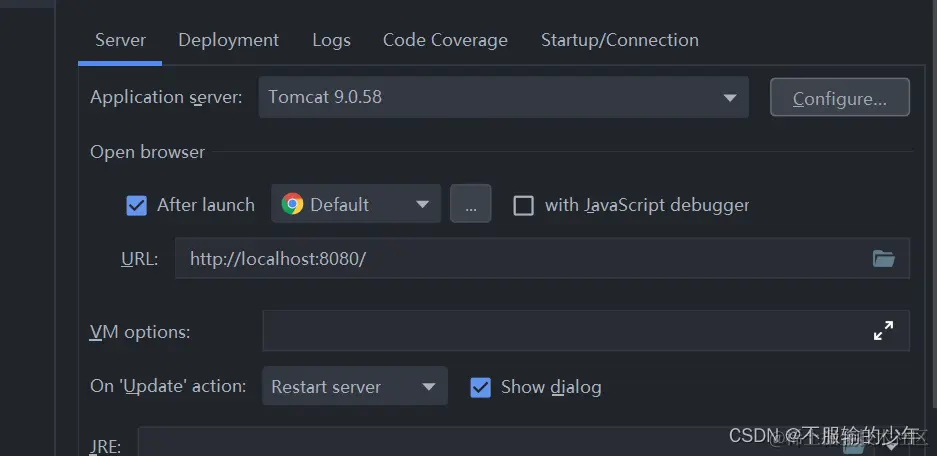Click the ellipsis button beside the browser dropdown
The width and height of the screenshot is (937, 456).
coord(470,205)
